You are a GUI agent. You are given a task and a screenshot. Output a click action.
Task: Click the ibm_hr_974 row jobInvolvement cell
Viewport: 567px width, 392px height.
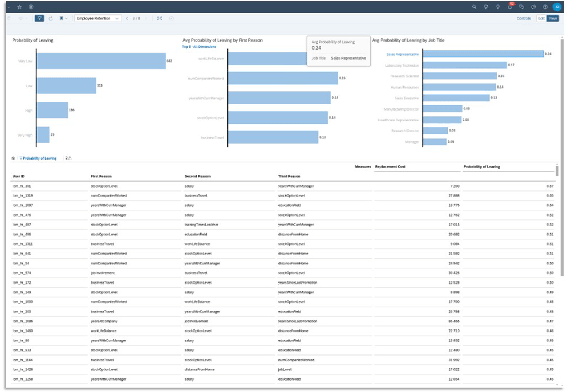pyautogui.click(x=102, y=273)
